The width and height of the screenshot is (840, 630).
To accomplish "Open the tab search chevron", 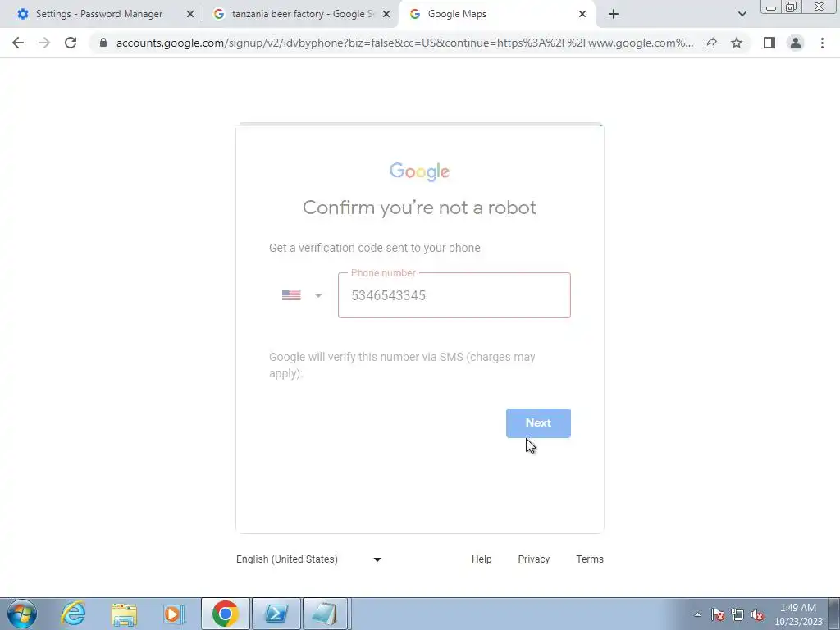I will click(x=742, y=14).
